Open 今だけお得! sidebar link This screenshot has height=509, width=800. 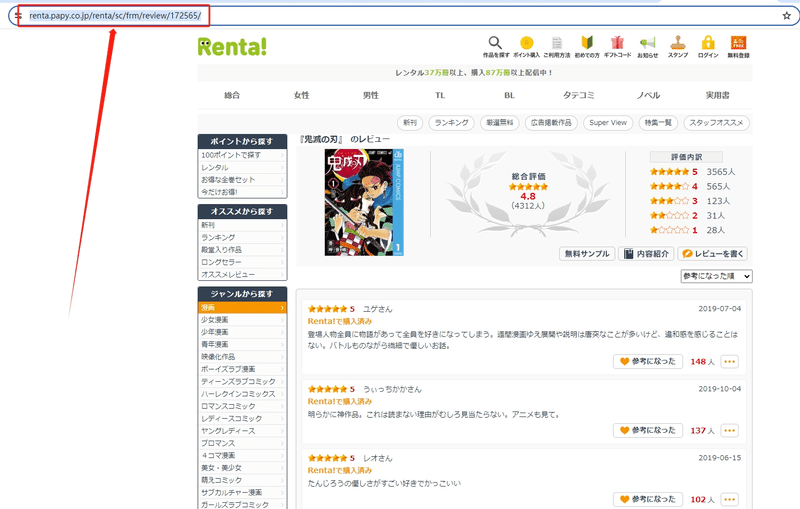click(242, 192)
